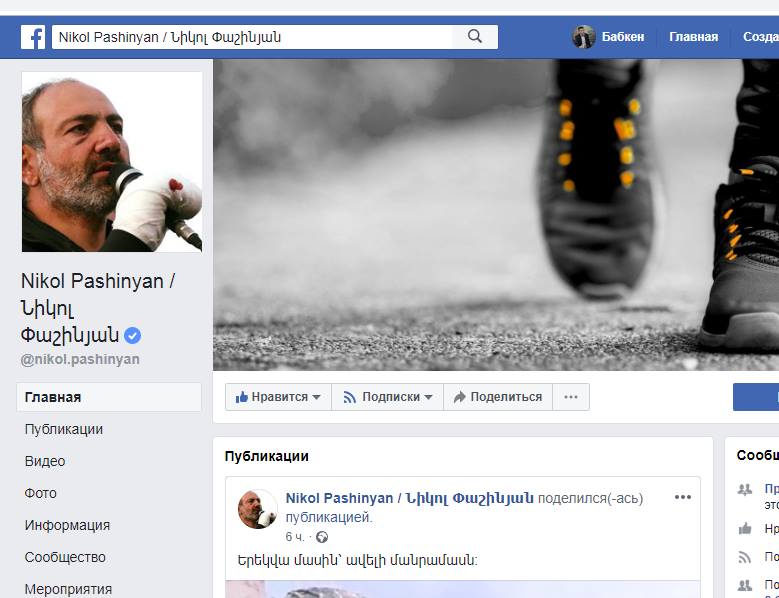Open Информация in the left sidebar
This screenshot has width=779, height=598.
(67, 525)
